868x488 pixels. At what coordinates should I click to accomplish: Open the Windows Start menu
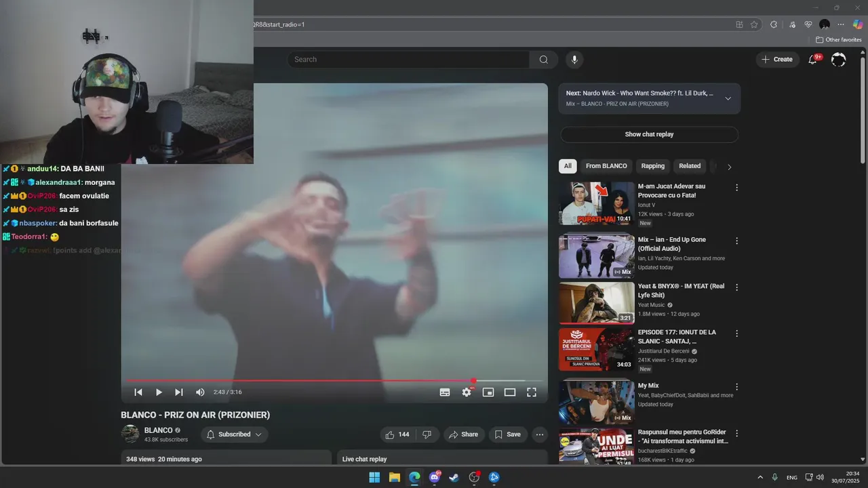(374, 477)
